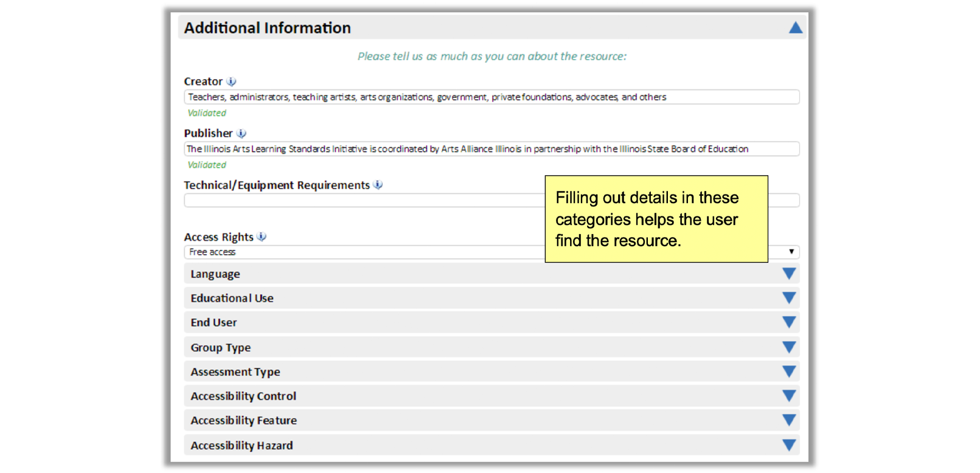Click the yellow tip callout box

pyautogui.click(x=656, y=219)
